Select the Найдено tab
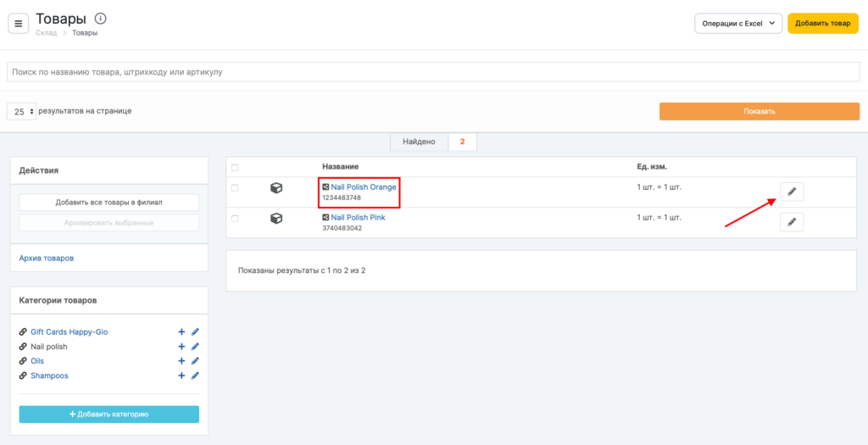 click(419, 142)
